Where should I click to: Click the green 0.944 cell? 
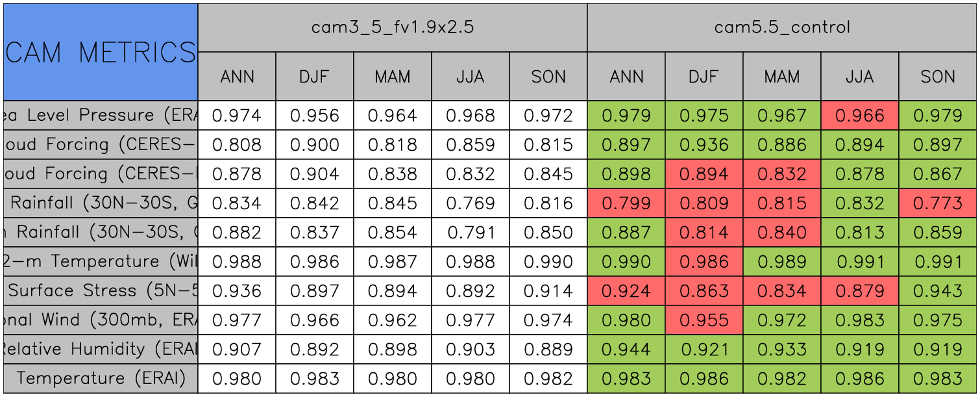tap(626, 350)
